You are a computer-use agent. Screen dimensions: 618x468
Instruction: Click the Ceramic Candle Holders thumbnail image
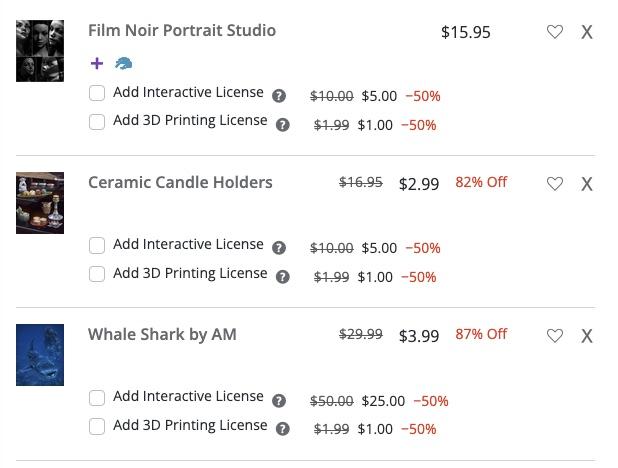[x=40, y=203]
